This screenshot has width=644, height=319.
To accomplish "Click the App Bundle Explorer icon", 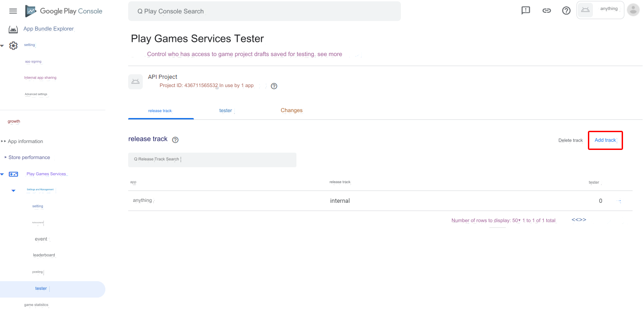I will click(13, 29).
